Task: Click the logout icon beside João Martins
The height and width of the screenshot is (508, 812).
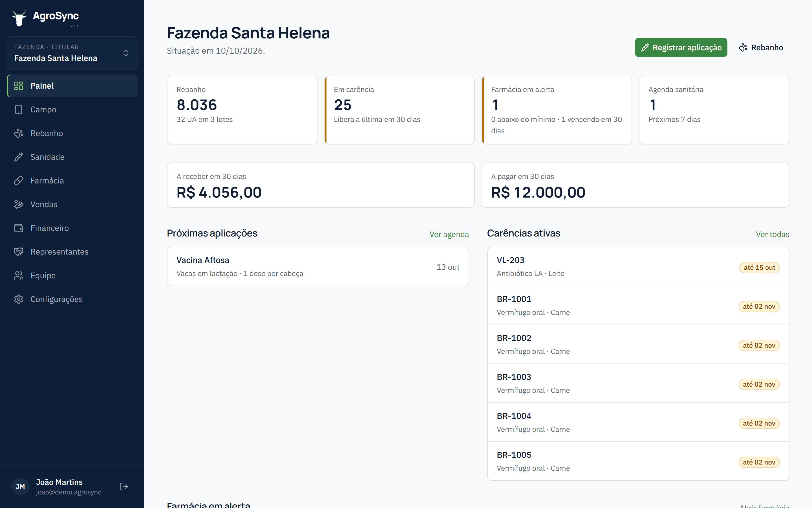Action: click(124, 487)
